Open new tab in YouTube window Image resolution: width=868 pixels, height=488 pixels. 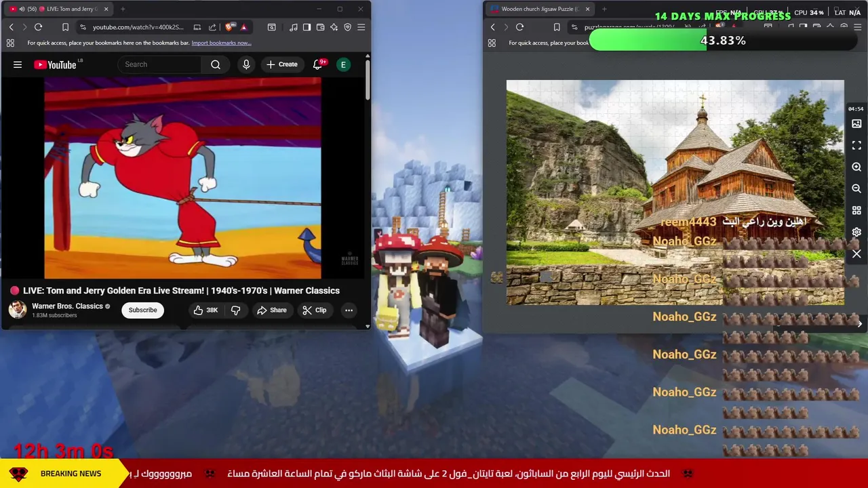(x=123, y=9)
